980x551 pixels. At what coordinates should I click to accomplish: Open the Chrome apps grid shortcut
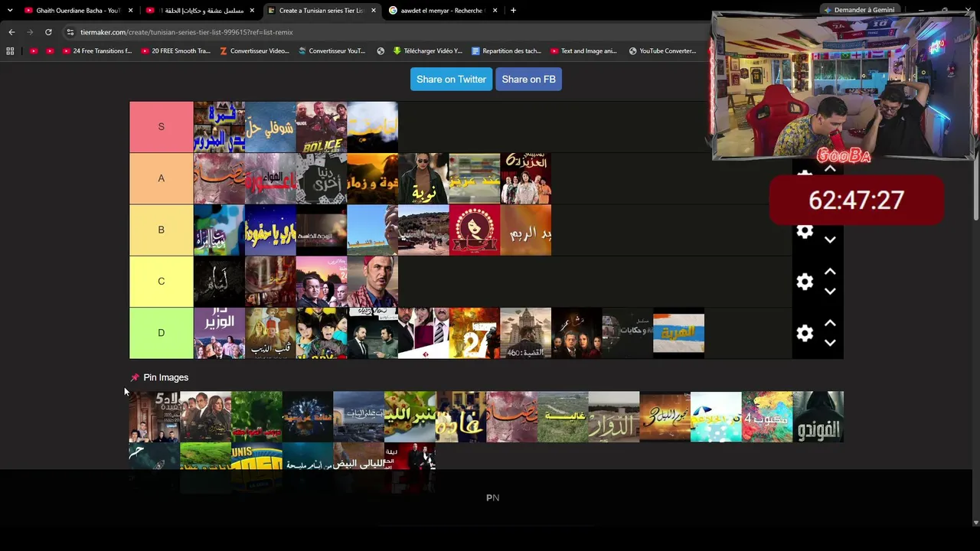(10, 51)
